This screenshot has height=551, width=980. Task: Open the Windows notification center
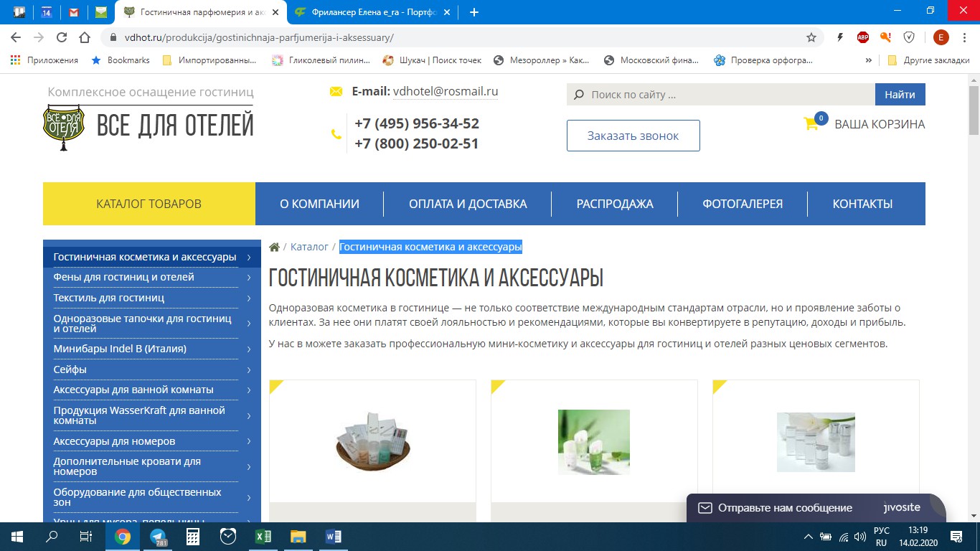(956, 537)
